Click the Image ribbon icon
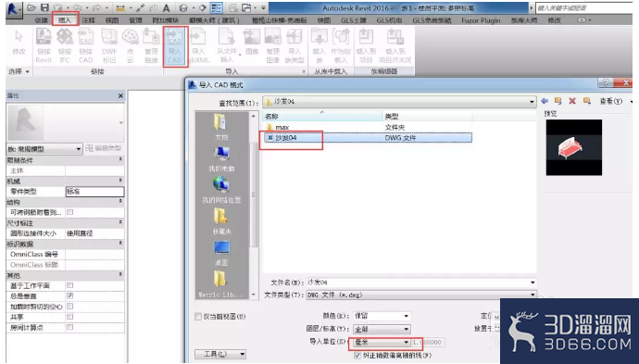Screen dimensions: 639x364 click(x=252, y=43)
